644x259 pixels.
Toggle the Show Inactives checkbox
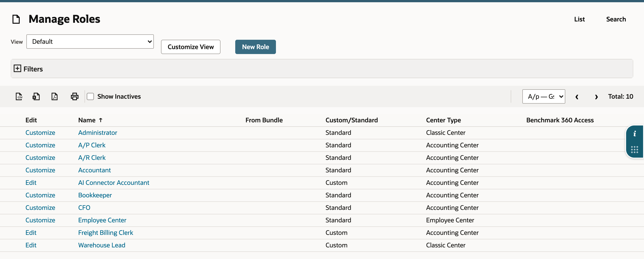90,96
